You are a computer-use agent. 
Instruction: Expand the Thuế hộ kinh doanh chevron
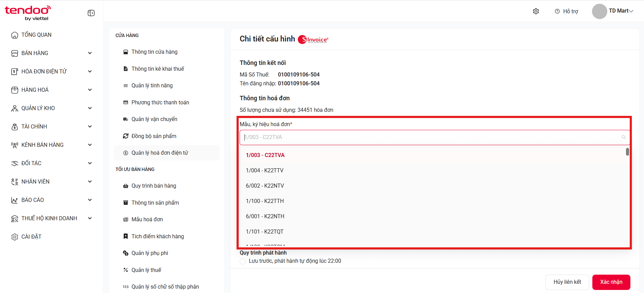click(x=90, y=218)
